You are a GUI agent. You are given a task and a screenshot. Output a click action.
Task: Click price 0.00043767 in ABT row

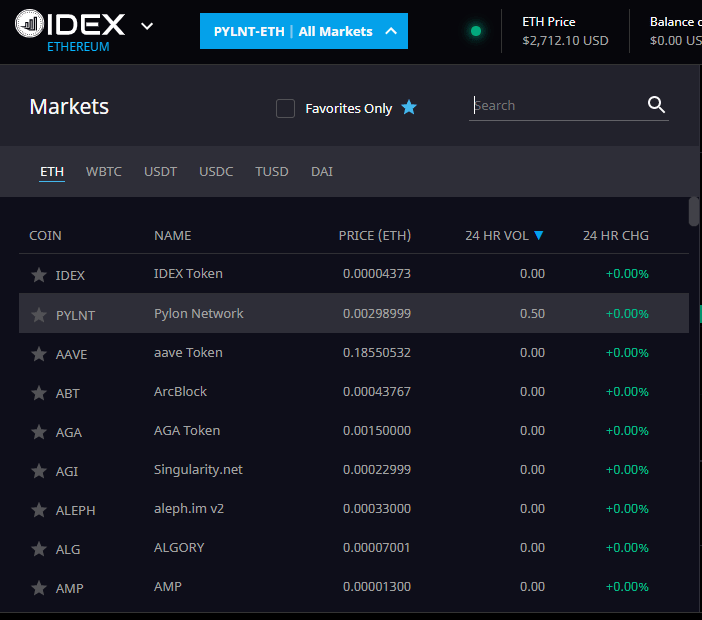[377, 391]
